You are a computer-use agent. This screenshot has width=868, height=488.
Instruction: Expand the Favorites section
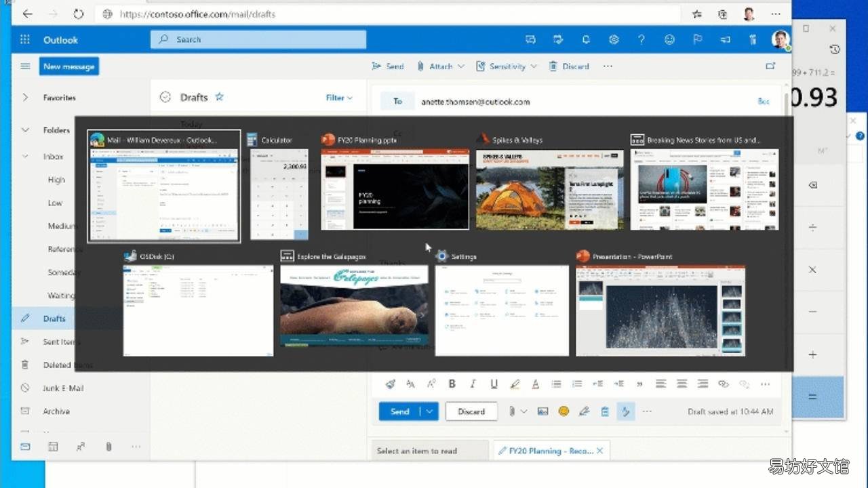pos(25,98)
